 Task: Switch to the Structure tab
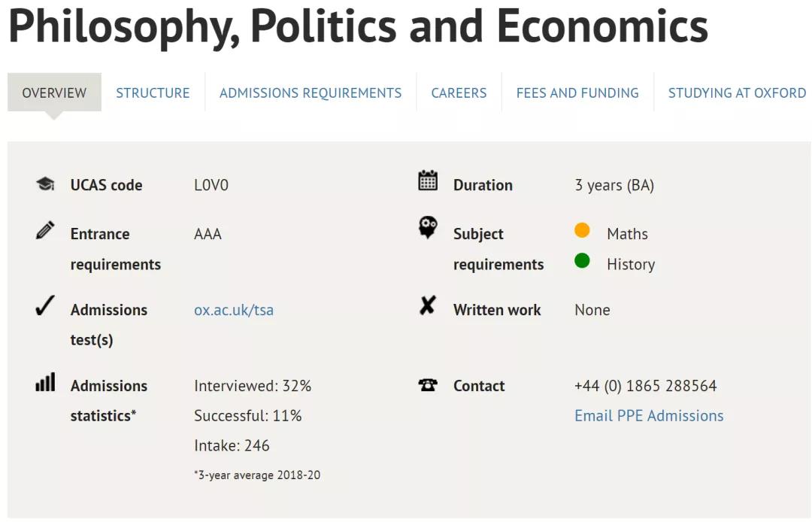pyautogui.click(x=153, y=93)
